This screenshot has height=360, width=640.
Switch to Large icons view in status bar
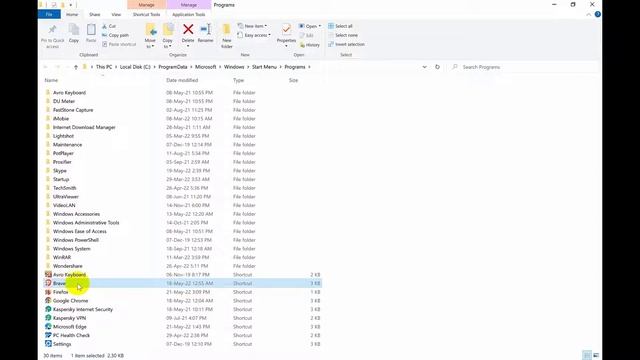pos(596,356)
